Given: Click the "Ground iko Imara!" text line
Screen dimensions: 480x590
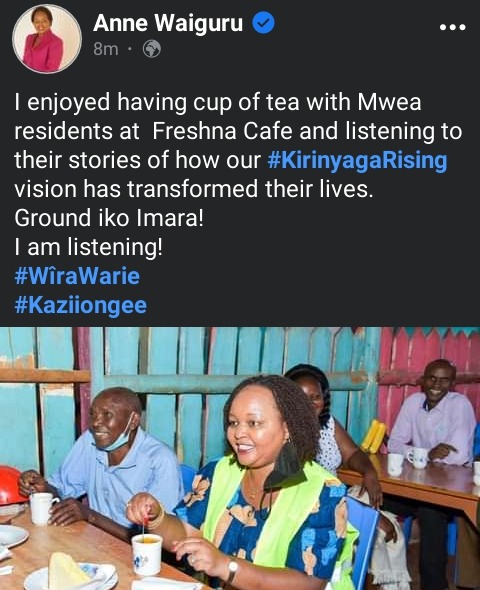Looking at the screenshot, I should coord(109,218).
